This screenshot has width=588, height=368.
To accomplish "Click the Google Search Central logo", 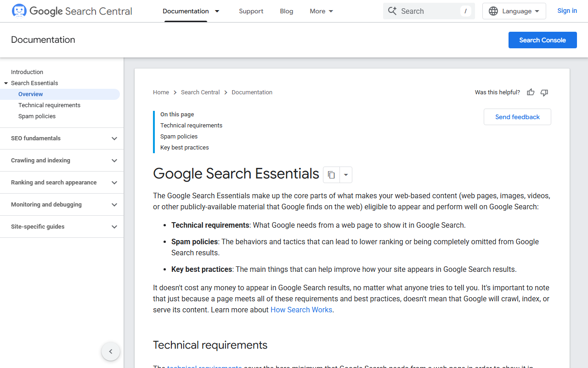I will (x=72, y=11).
